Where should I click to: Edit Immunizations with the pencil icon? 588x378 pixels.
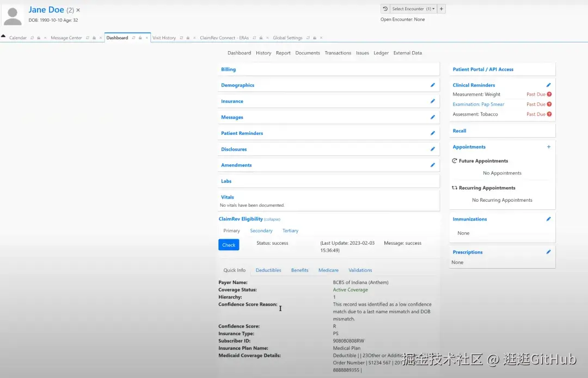point(549,219)
